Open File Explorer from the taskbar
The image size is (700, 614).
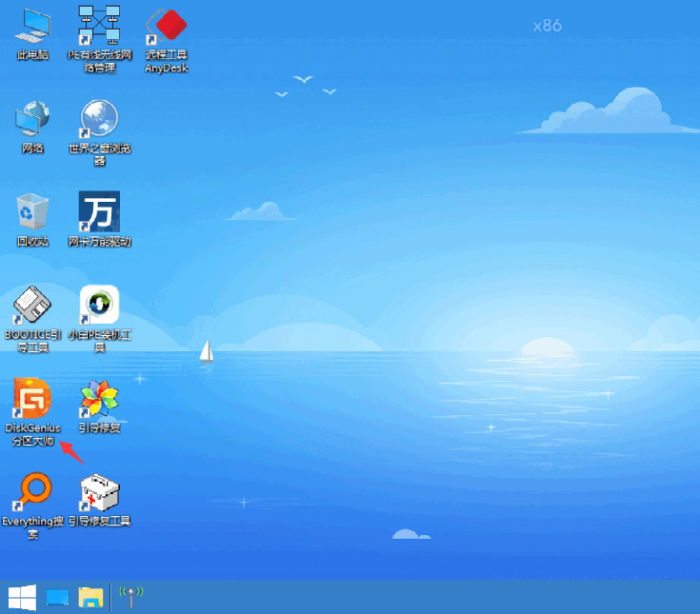pyautogui.click(x=91, y=597)
